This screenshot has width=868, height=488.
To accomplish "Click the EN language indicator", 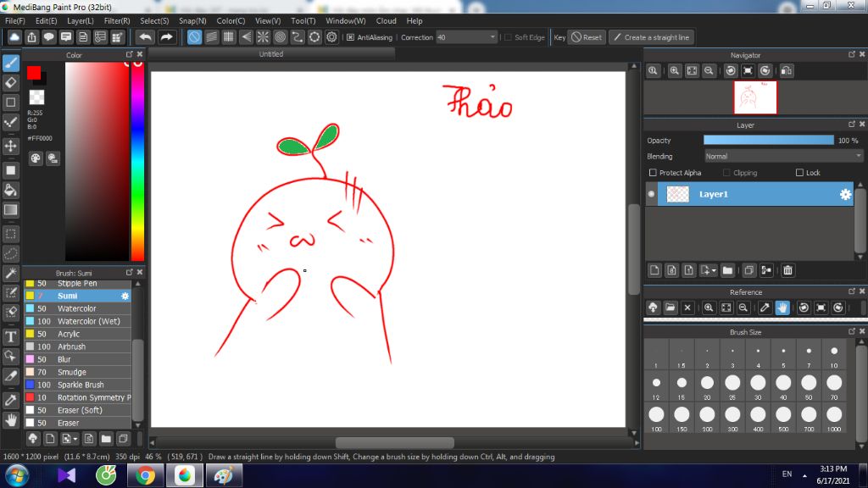I will click(x=787, y=474).
